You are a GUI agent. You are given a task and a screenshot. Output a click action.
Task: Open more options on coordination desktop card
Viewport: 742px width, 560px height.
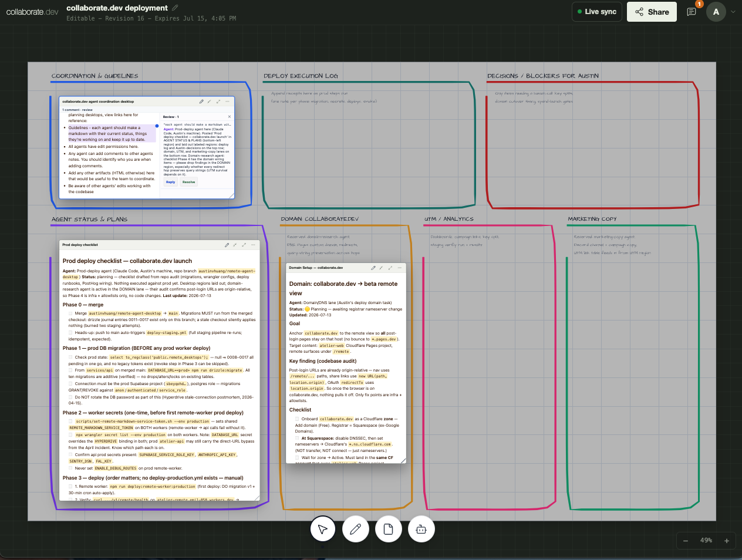[227, 102]
